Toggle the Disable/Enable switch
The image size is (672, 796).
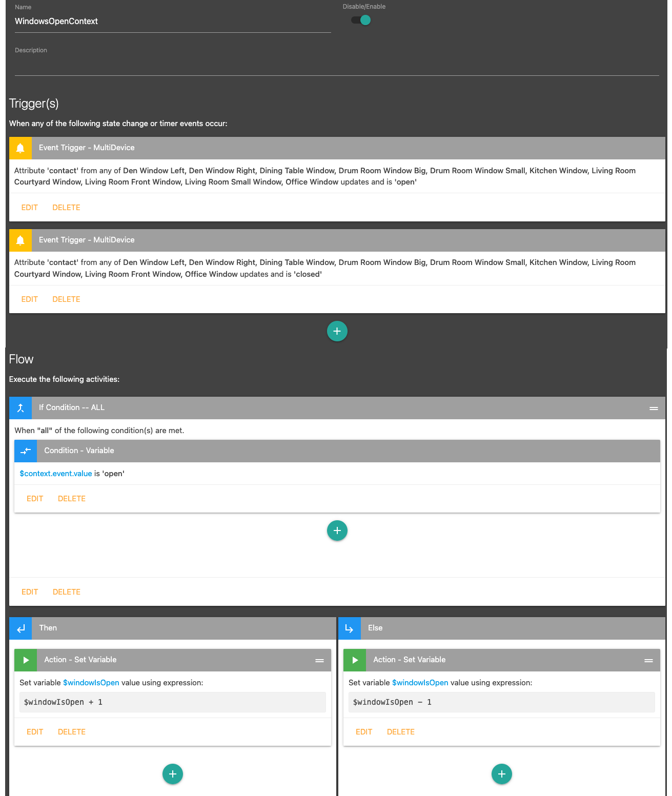pyautogui.click(x=361, y=20)
